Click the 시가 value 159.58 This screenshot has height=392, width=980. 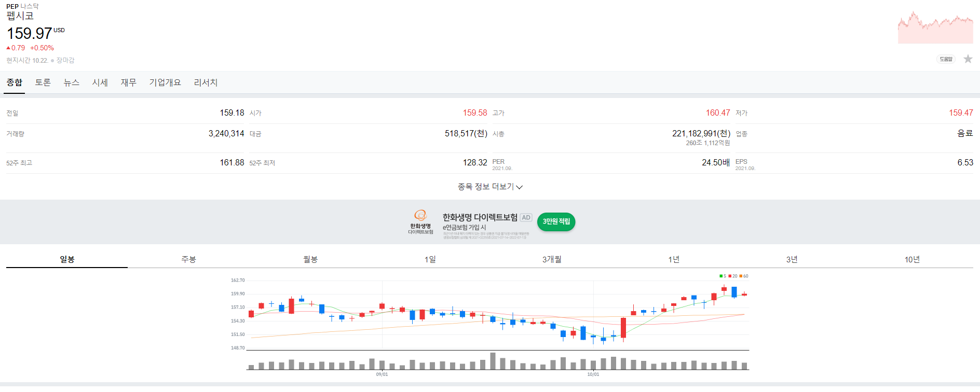pos(475,113)
